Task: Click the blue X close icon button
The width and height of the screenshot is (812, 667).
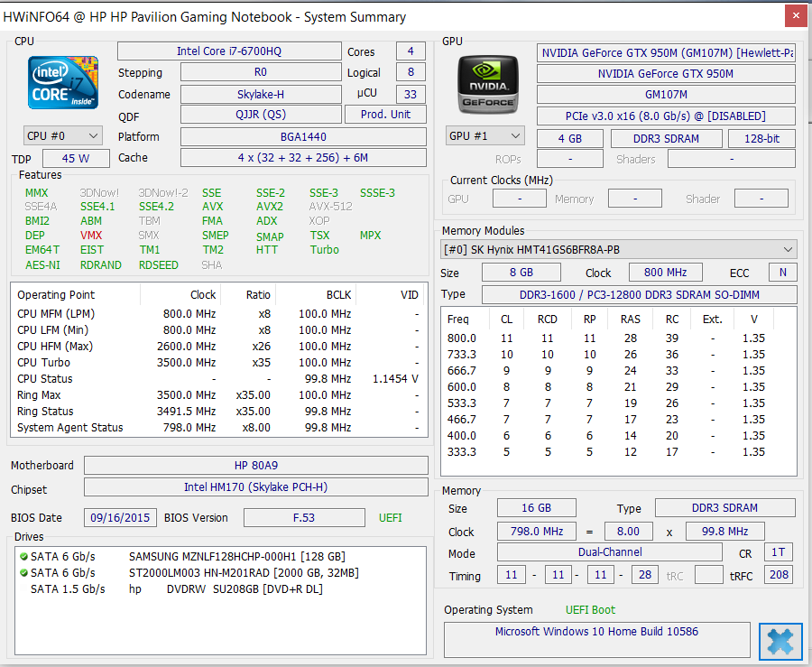Action: click(x=780, y=641)
